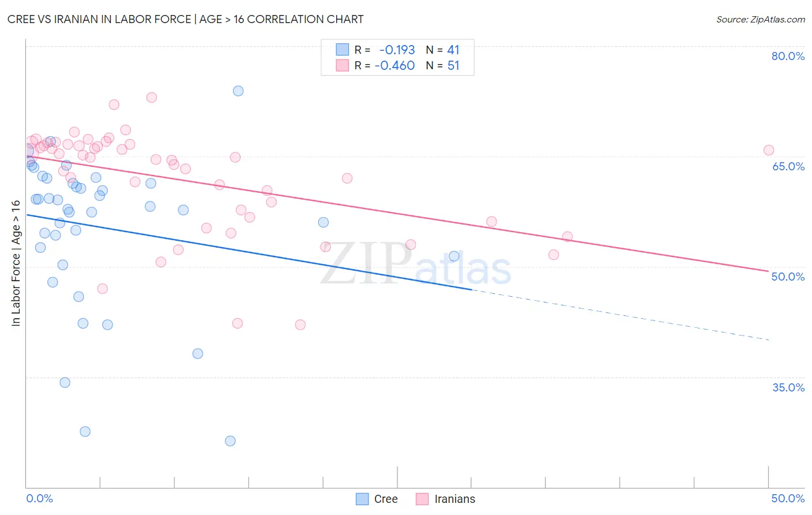Click the blue swatch beside R = -0.193
The image size is (812, 515).
coord(342,50)
